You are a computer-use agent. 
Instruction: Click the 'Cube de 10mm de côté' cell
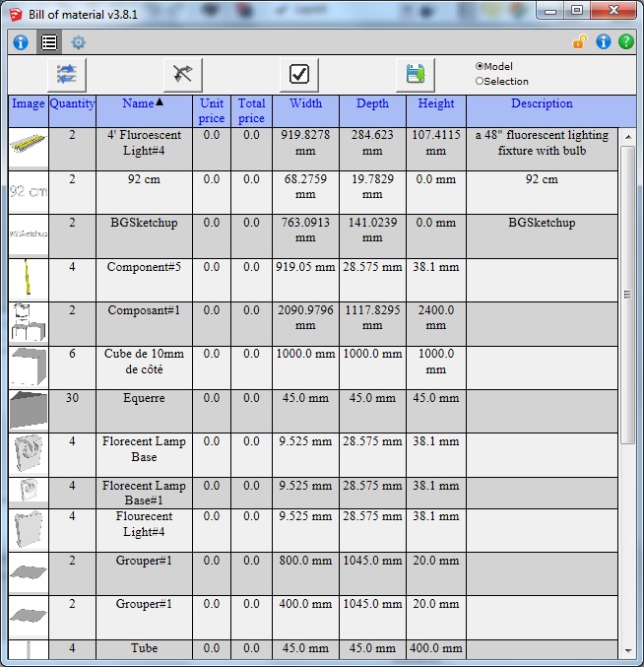click(x=144, y=367)
